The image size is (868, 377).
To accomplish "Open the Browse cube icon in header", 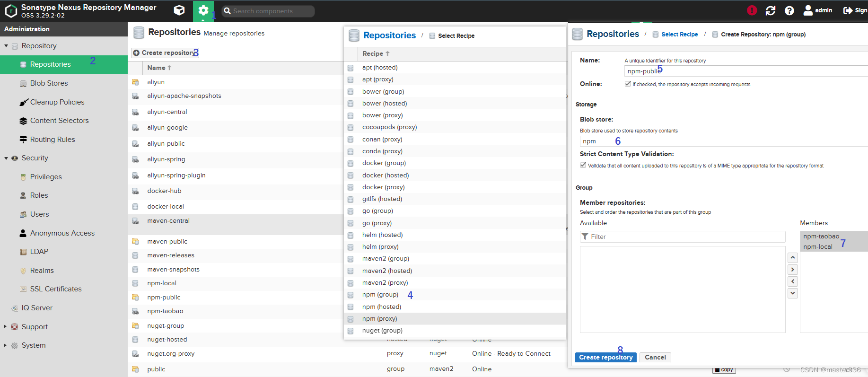I will [179, 10].
